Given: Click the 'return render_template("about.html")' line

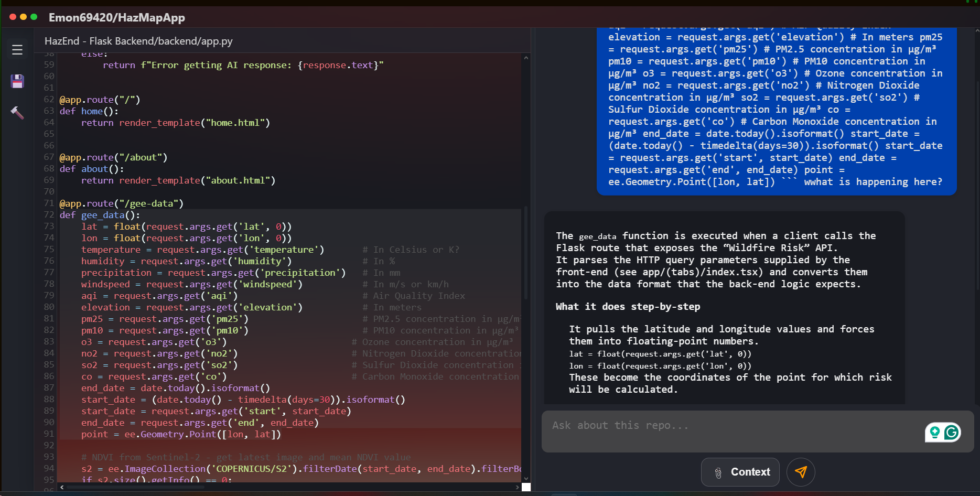Looking at the screenshot, I should 178,180.
